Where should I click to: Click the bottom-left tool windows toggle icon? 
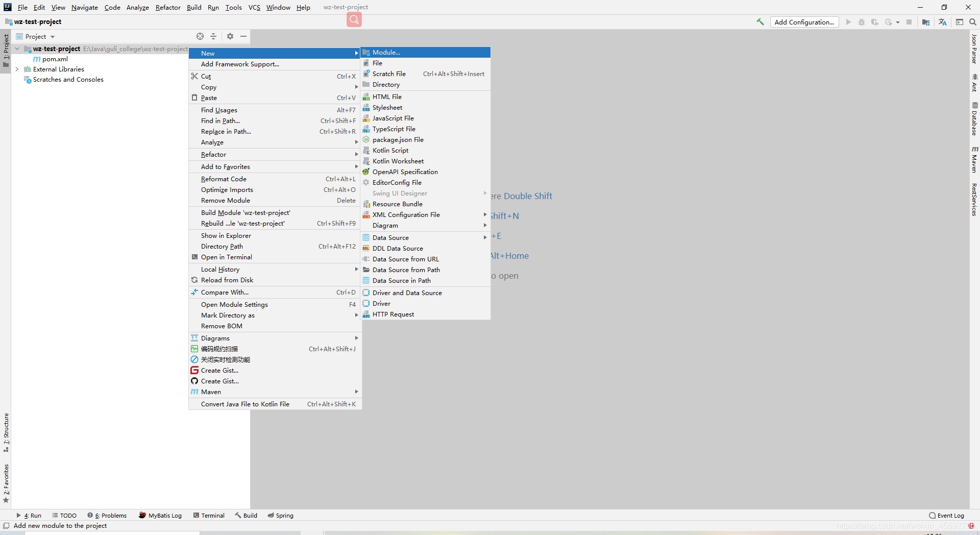tap(6, 526)
